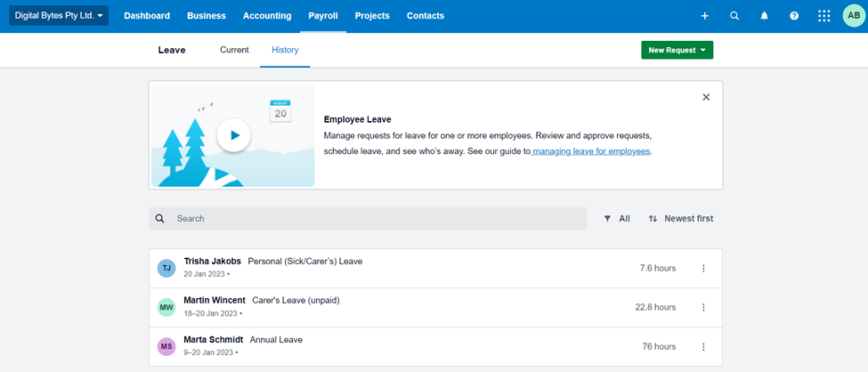Click the 22.8 hours value
This screenshot has height=372, width=868.
click(x=655, y=307)
